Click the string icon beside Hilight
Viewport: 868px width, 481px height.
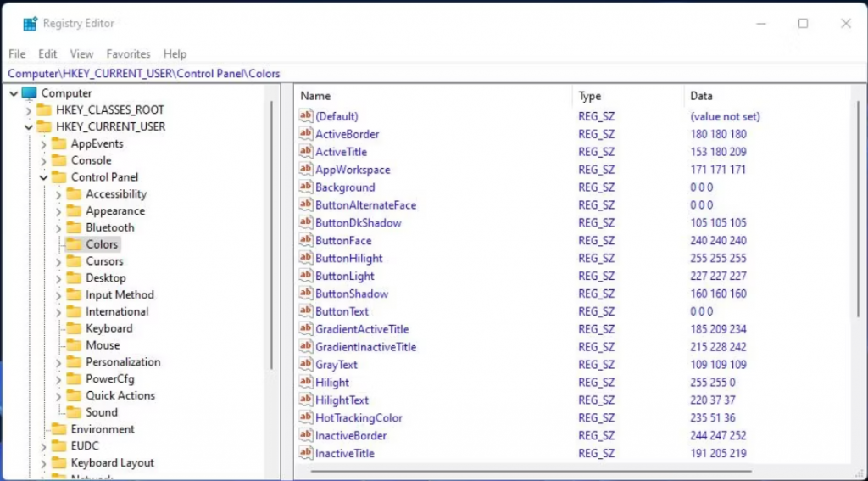click(x=305, y=382)
